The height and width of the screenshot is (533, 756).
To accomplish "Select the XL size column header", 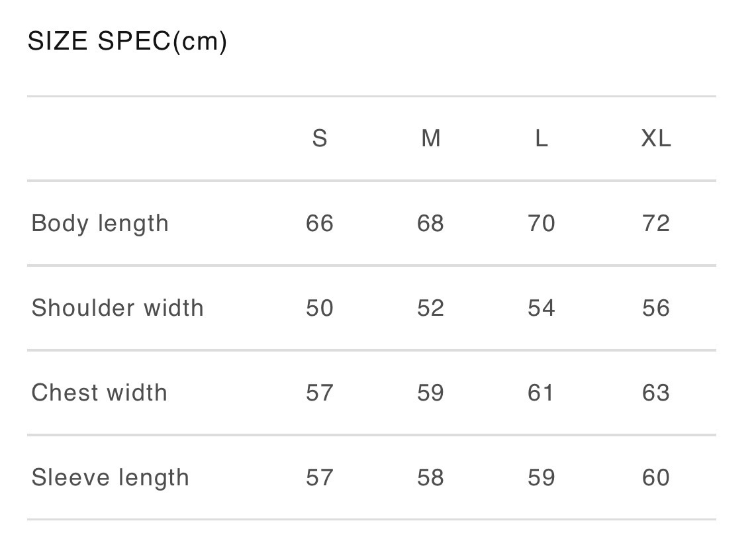I will coord(656,139).
